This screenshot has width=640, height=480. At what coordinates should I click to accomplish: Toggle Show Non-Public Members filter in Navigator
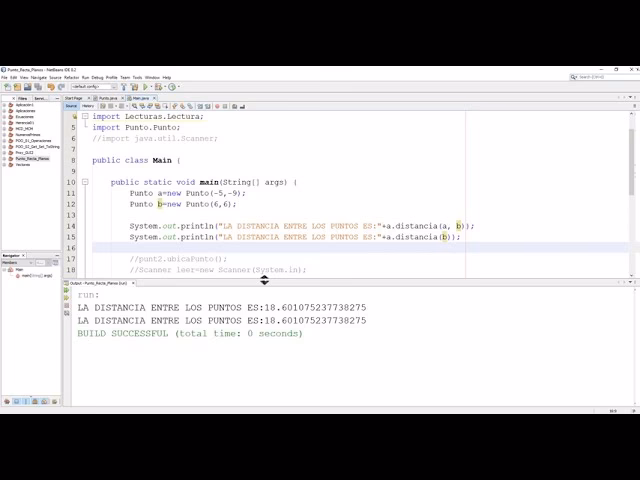click(35, 402)
